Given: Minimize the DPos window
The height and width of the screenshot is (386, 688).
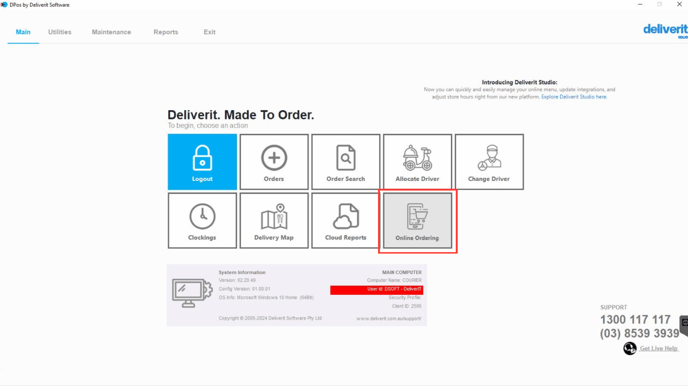Looking at the screenshot, I should pyautogui.click(x=640, y=4).
